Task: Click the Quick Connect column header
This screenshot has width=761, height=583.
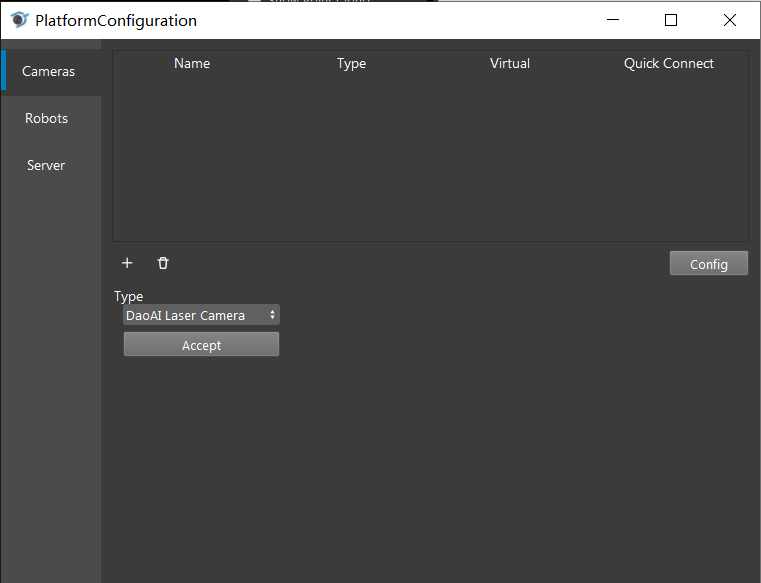Action: tap(668, 64)
